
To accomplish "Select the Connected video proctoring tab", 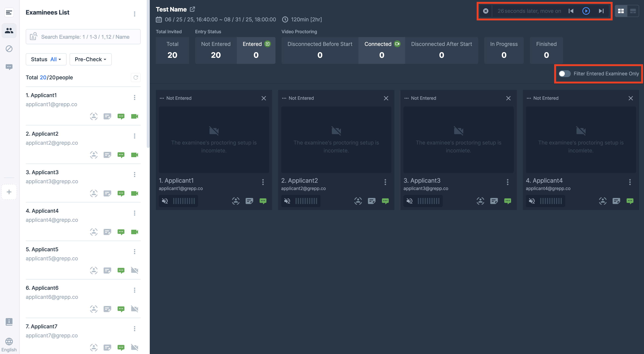I will pos(382,50).
